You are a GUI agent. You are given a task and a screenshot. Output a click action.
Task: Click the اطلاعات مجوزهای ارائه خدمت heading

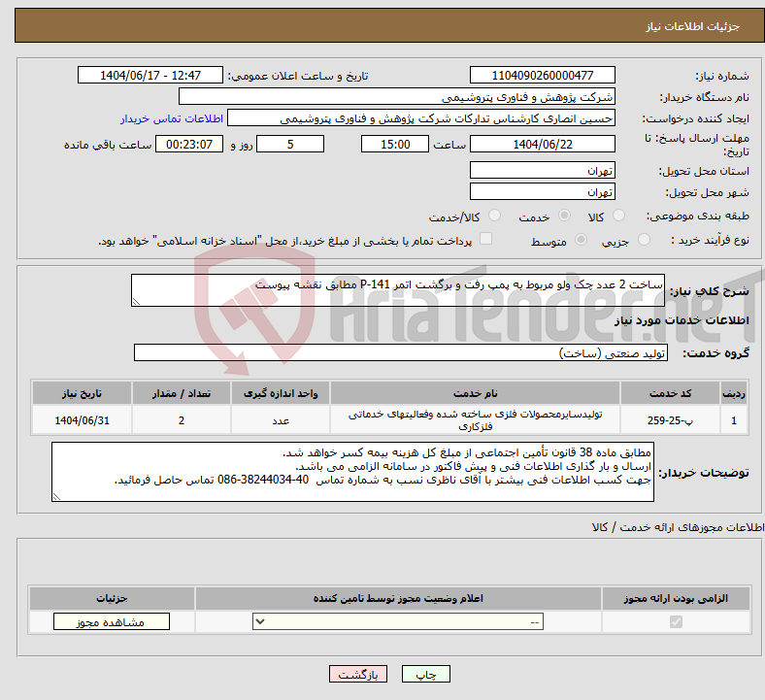(678, 527)
